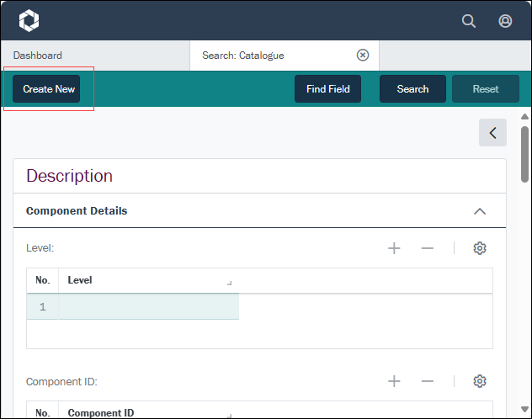Screen dimensions: 532x419
Task: Add a row to the Component ID table
Action: pyautogui.click(x=394, y=381)
